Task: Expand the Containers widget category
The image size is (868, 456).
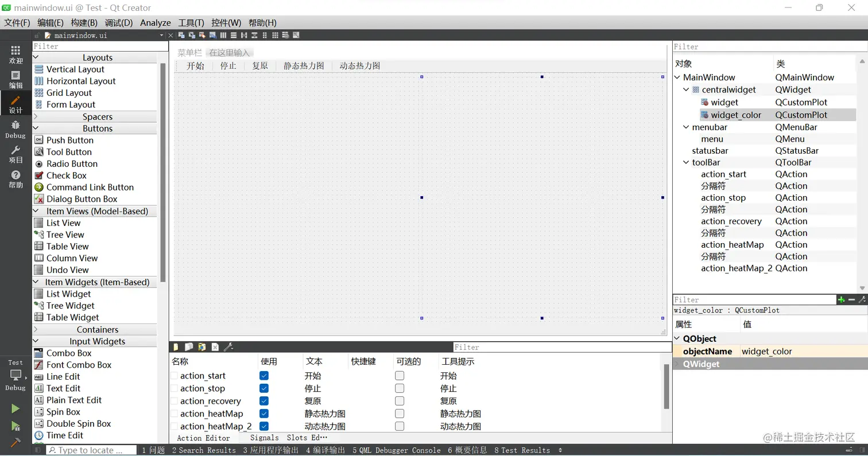Action: pos(36,329)
